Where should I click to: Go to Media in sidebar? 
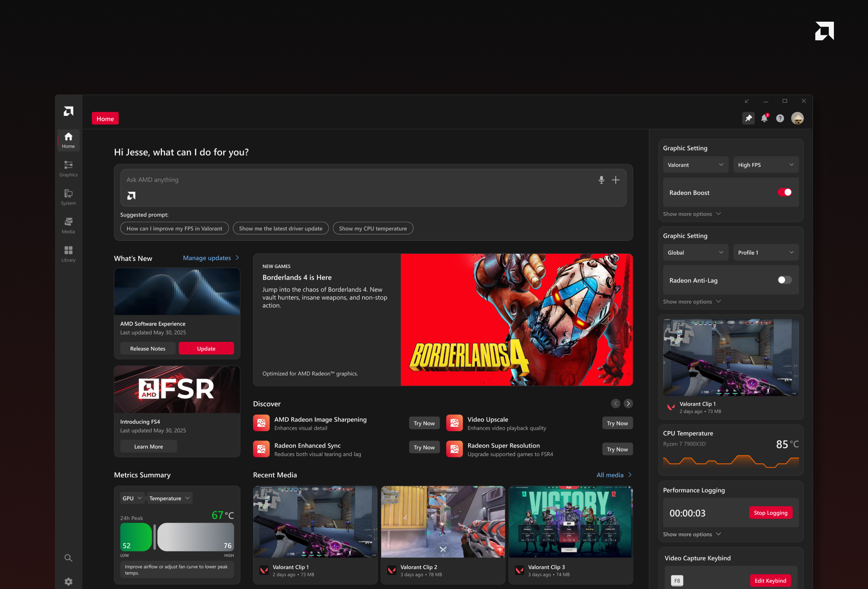tap(68, 226)
